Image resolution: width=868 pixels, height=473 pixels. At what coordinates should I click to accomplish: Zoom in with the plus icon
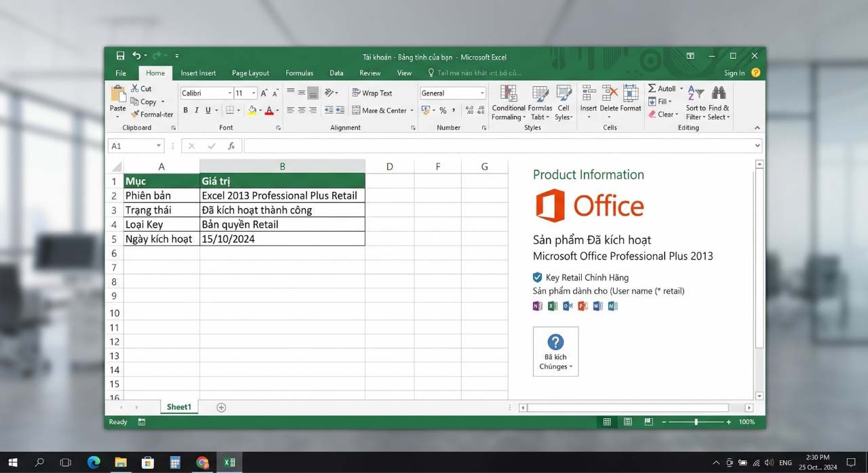[x=729, y=422]
